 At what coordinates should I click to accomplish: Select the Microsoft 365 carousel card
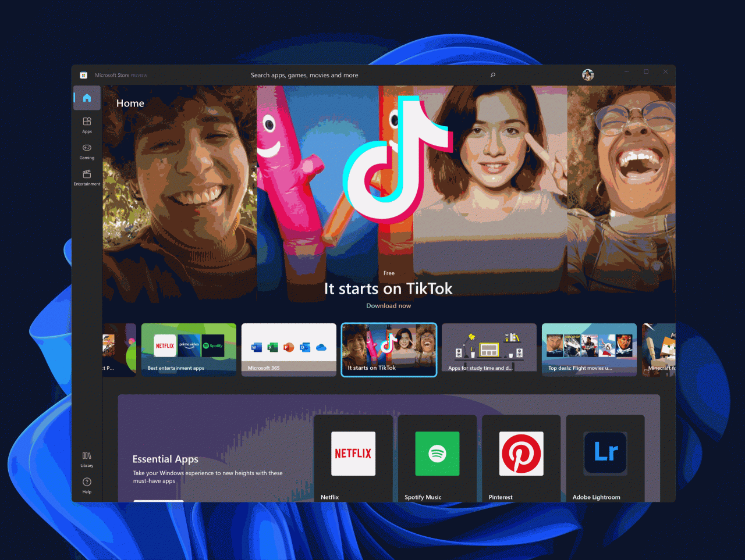[x=289, y=349]
